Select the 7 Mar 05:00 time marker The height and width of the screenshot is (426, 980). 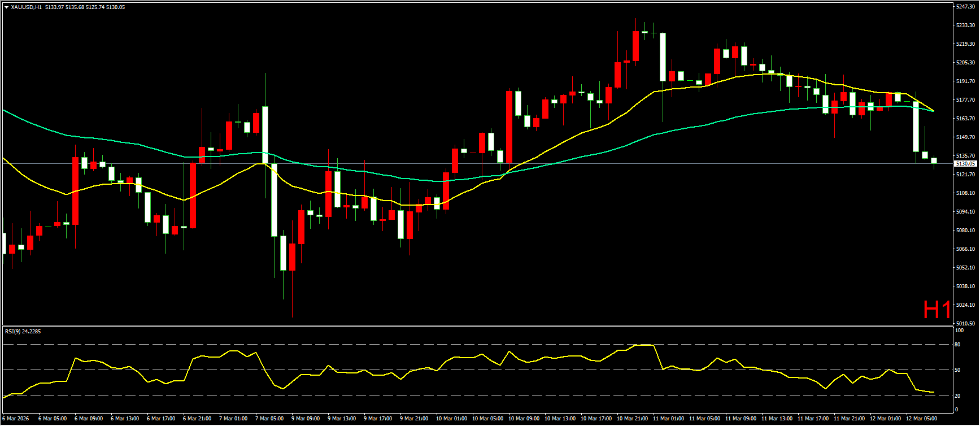point(269,419)
